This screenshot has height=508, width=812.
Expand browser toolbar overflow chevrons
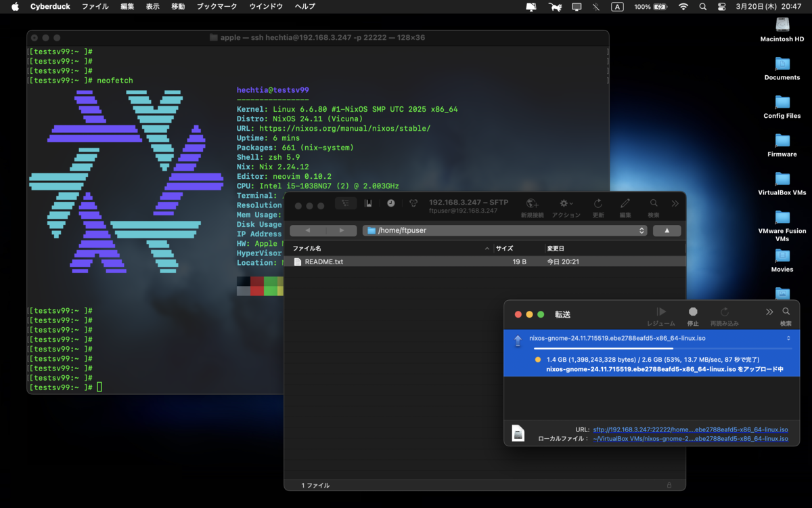pyautogui.click(x=675, y=203)
